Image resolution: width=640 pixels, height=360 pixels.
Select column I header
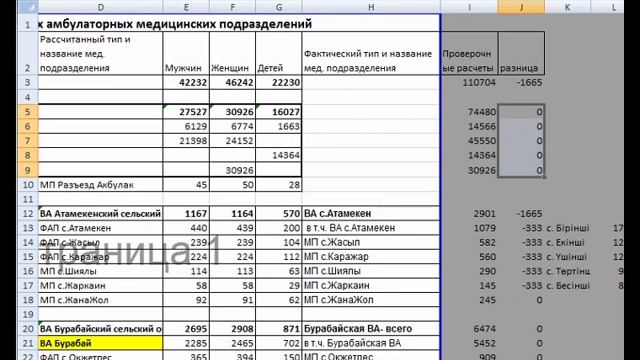469,7
